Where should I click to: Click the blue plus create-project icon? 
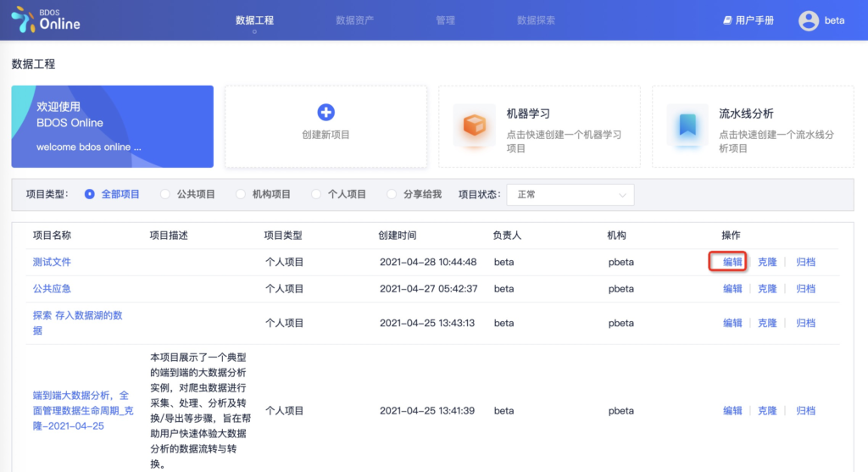pos(325,113)
